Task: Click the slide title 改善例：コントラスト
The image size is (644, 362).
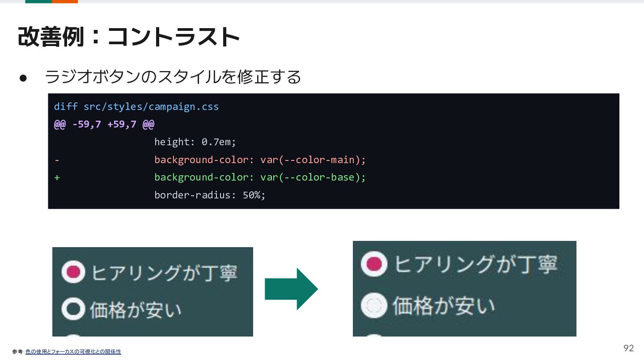Action: coord(129,37)
